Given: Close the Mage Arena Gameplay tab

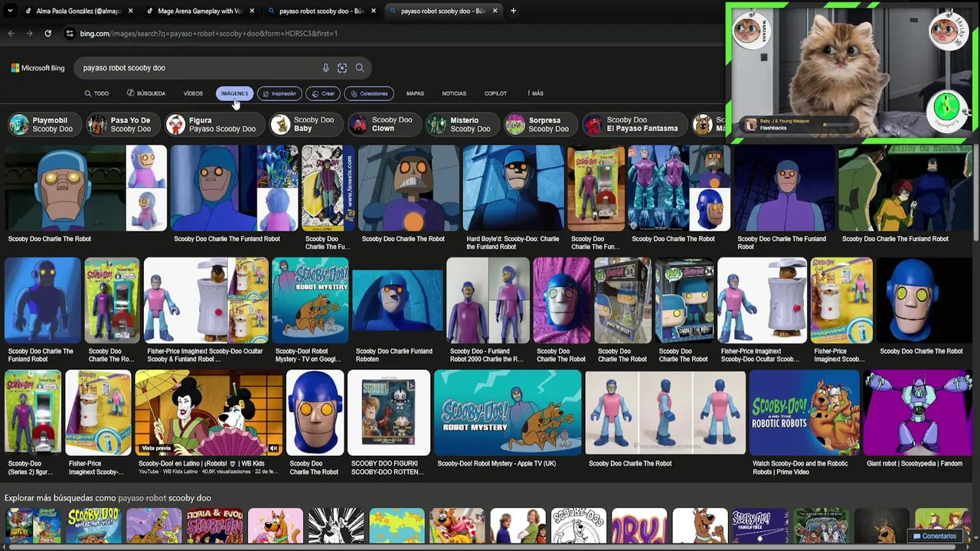Looking at the screenshot, I should [252, 11].
